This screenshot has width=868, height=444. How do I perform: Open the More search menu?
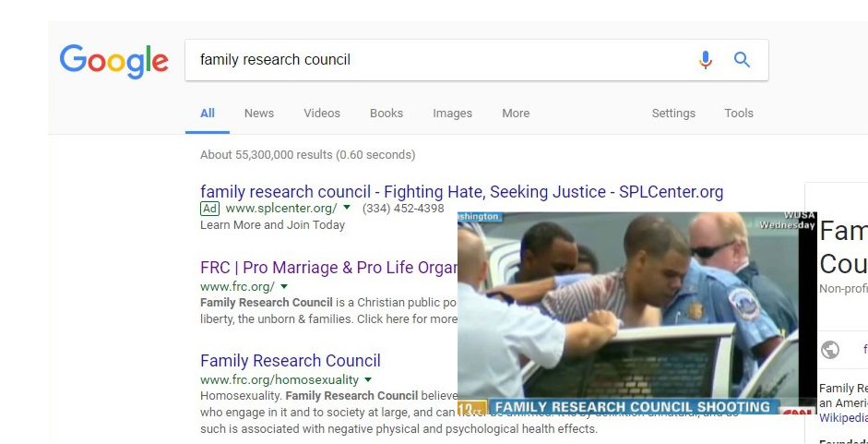[x=516, y=114]
